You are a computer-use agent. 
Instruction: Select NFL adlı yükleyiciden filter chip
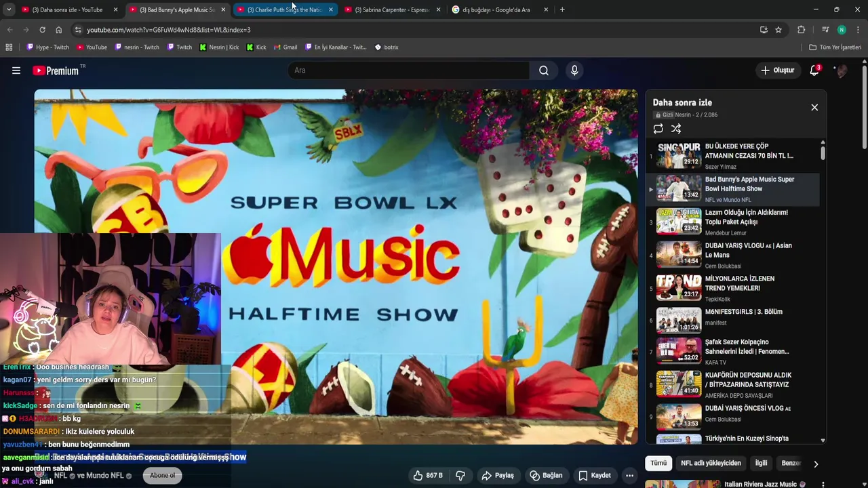point(711,463)
